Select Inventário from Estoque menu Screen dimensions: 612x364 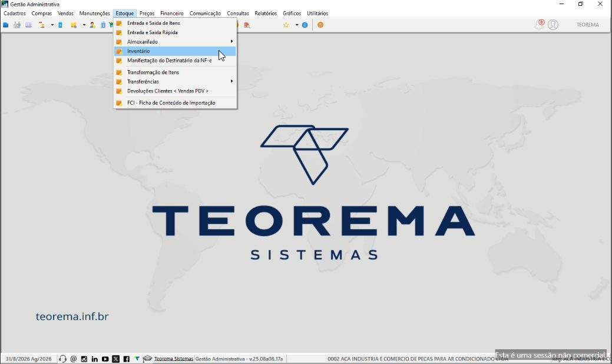tap(175, 51)
